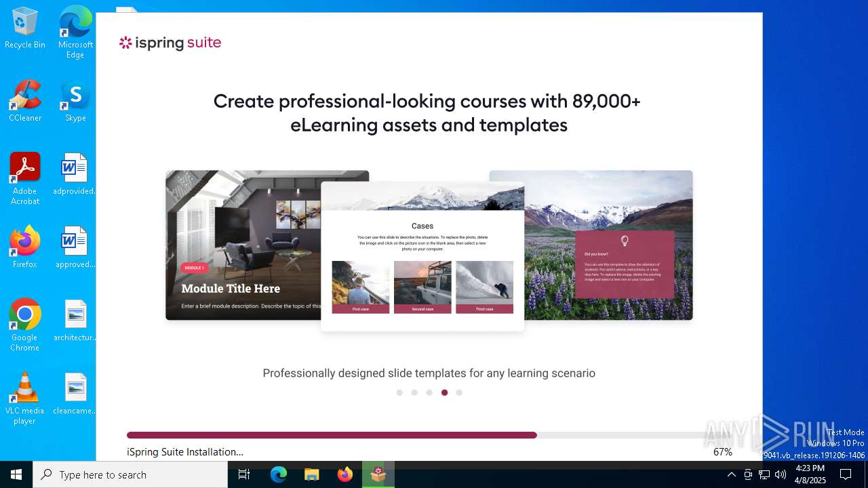Image resolution: width=868 pixels, height=488 pixels.
Task: Open CCleaner desktop shortcut
Action: (25, 101)
